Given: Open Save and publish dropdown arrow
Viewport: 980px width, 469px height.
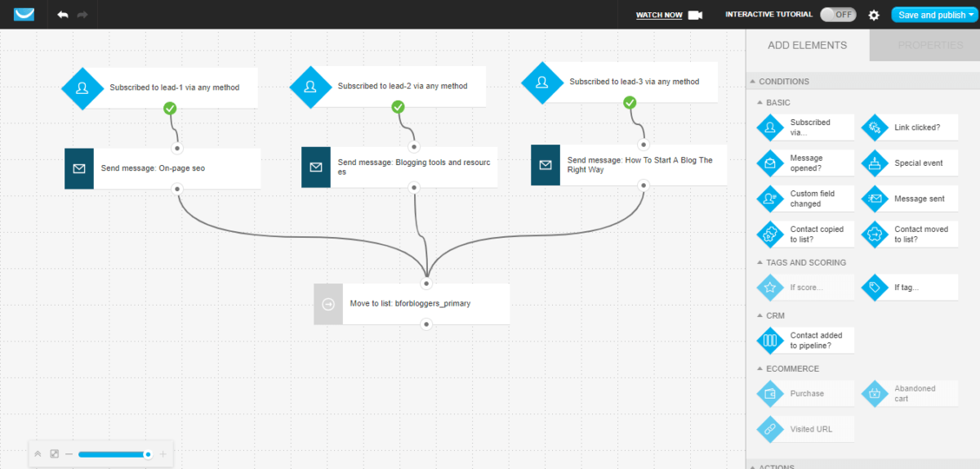Looking at the screenshot, I should [973, 15].
